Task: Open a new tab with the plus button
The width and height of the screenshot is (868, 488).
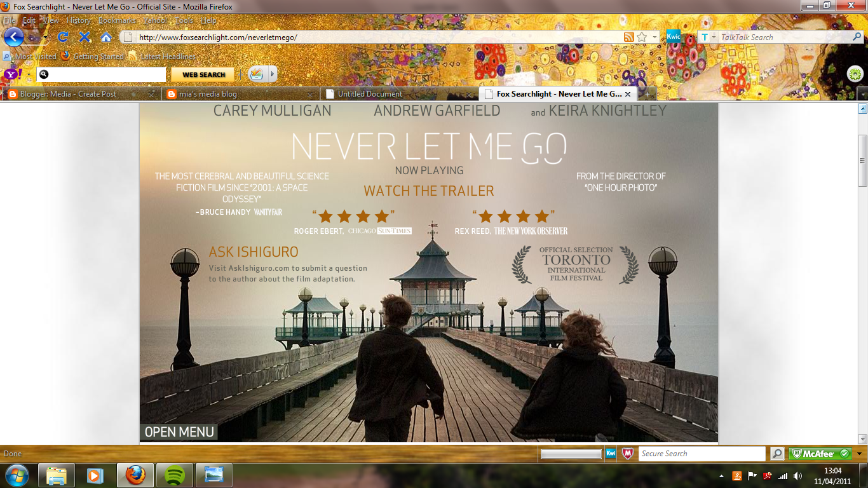Action: 648,94
